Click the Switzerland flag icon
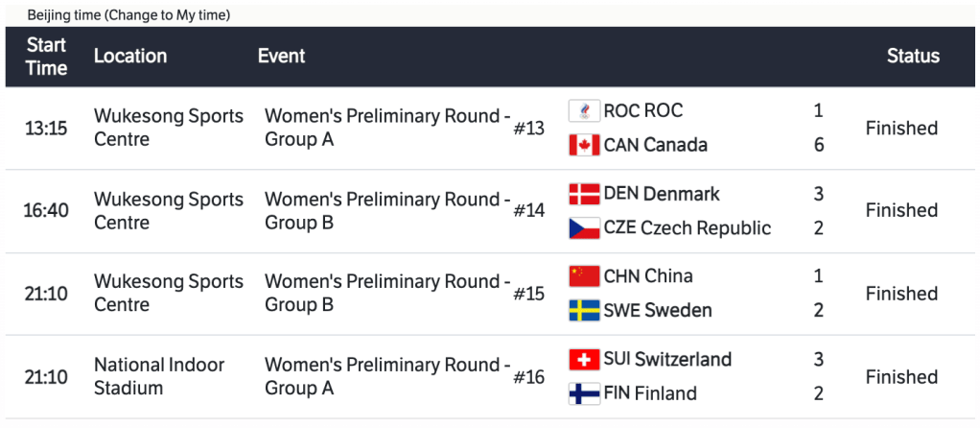The width and height of the screenshot is (980, 428). (x=584, y=360)
